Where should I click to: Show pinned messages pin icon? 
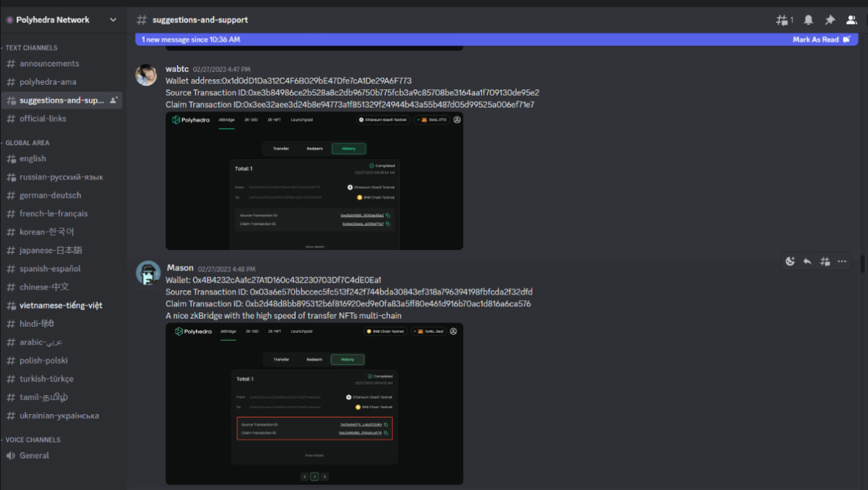(830, 20)
